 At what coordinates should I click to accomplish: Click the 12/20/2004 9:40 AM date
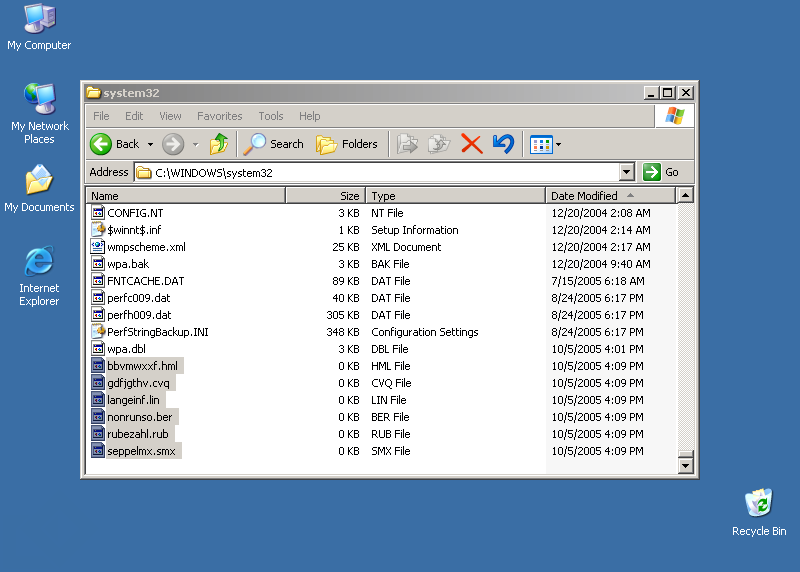pos(601,264)
